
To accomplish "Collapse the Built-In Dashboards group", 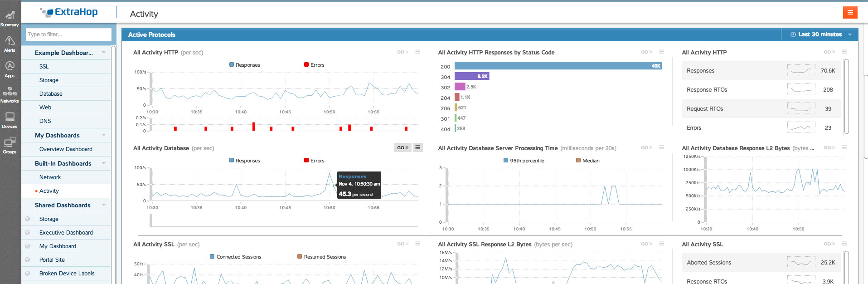I will pos(104,163).
